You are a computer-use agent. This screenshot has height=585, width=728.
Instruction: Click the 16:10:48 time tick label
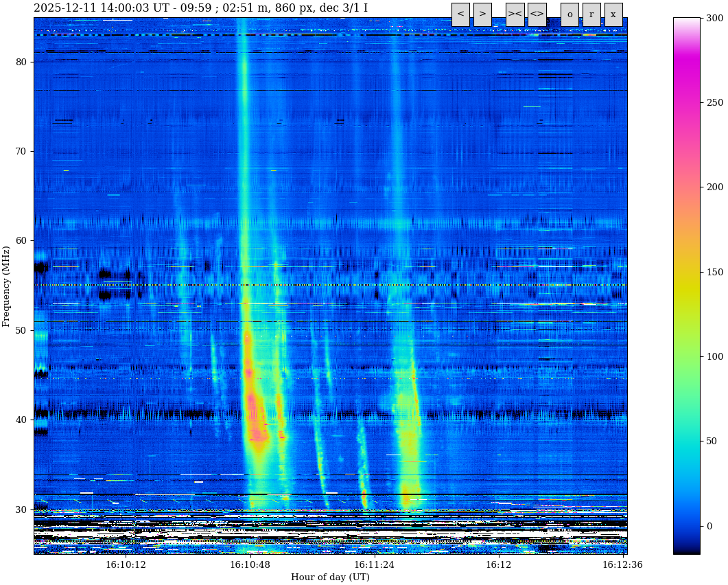[250, 565]
